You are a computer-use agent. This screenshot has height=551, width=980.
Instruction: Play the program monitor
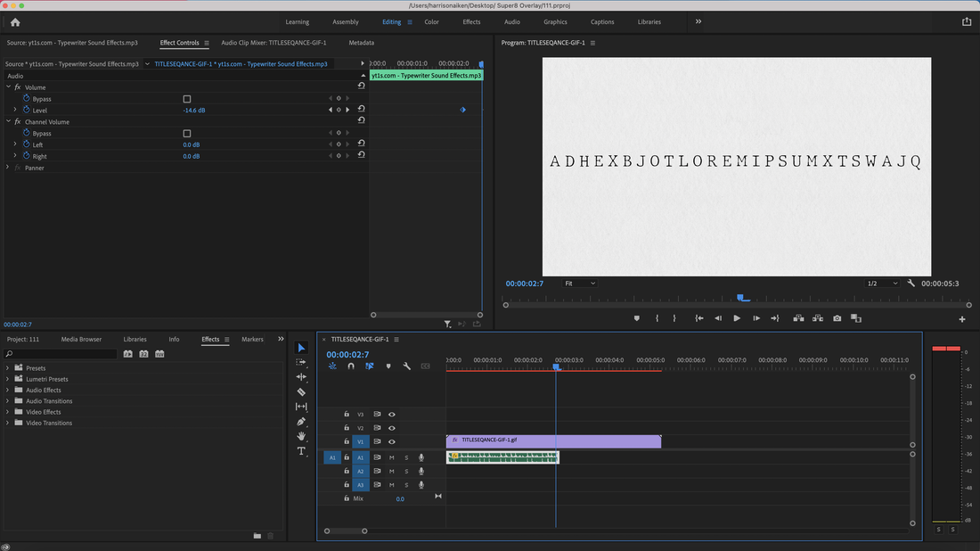point(737,318)
